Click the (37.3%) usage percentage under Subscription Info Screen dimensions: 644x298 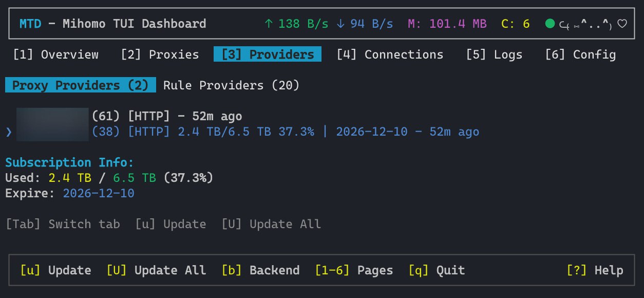[188, 178]
